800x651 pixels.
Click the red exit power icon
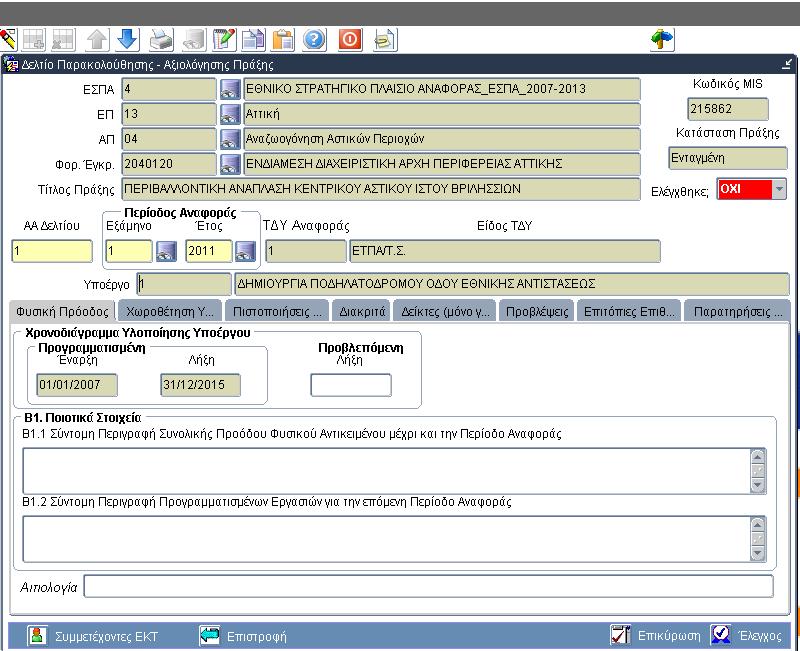click(x=350, y=39)
